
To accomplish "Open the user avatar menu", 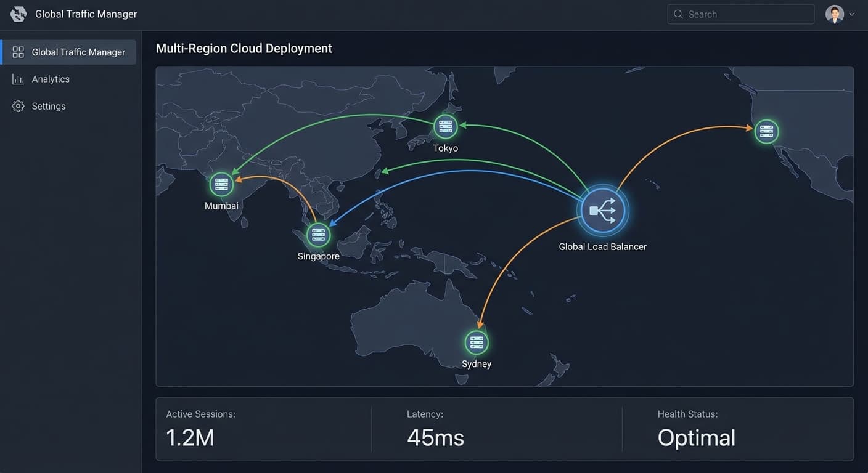I will tap(834, 14).
